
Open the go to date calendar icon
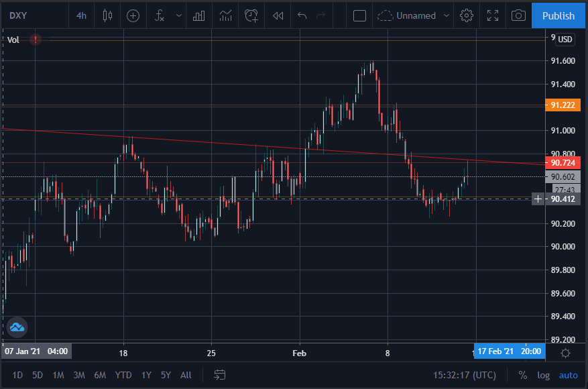tap(220, 375)
